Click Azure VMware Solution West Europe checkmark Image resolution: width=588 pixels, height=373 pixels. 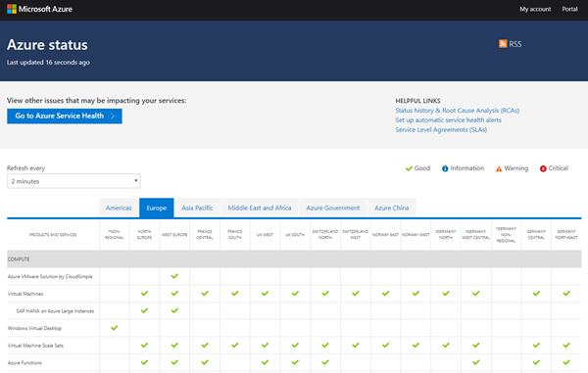(174, 276)
